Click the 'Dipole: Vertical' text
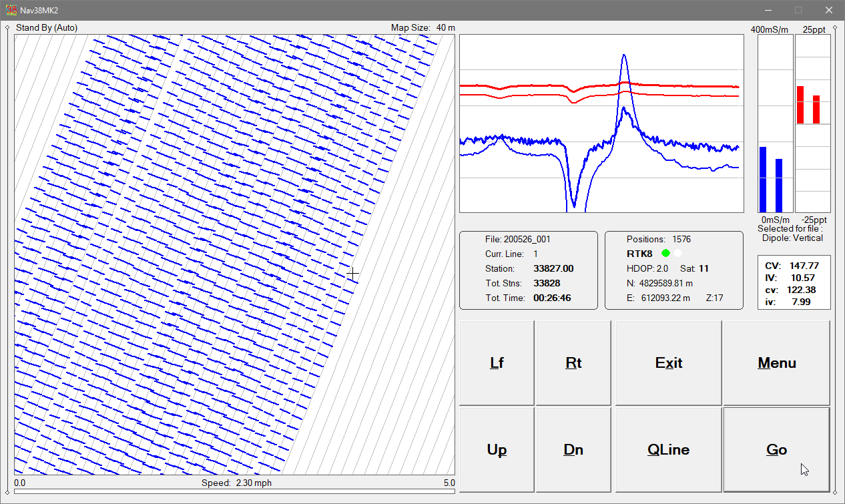845x504 pixels. coord(792,238)
